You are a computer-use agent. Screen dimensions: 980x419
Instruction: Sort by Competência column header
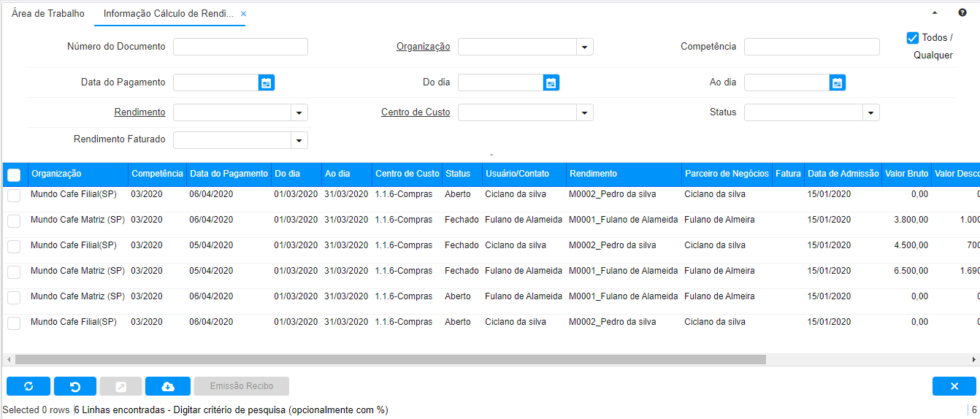coord(157,174)
